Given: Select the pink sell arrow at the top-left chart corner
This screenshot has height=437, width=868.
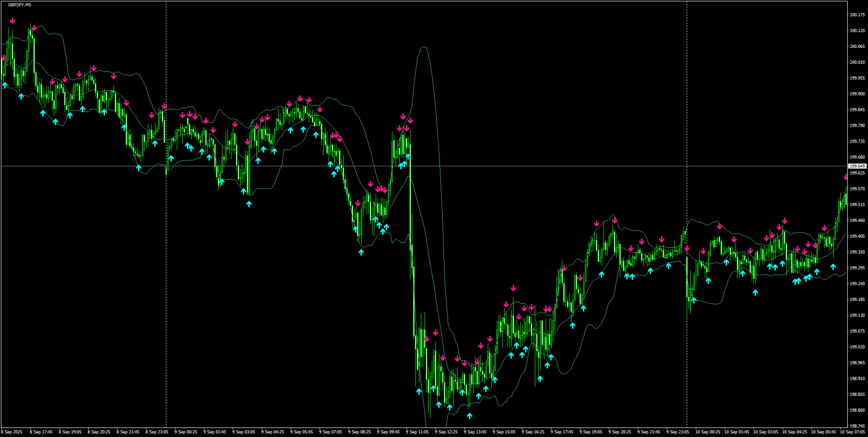Looking at the screenshot, I should point(12,20).
